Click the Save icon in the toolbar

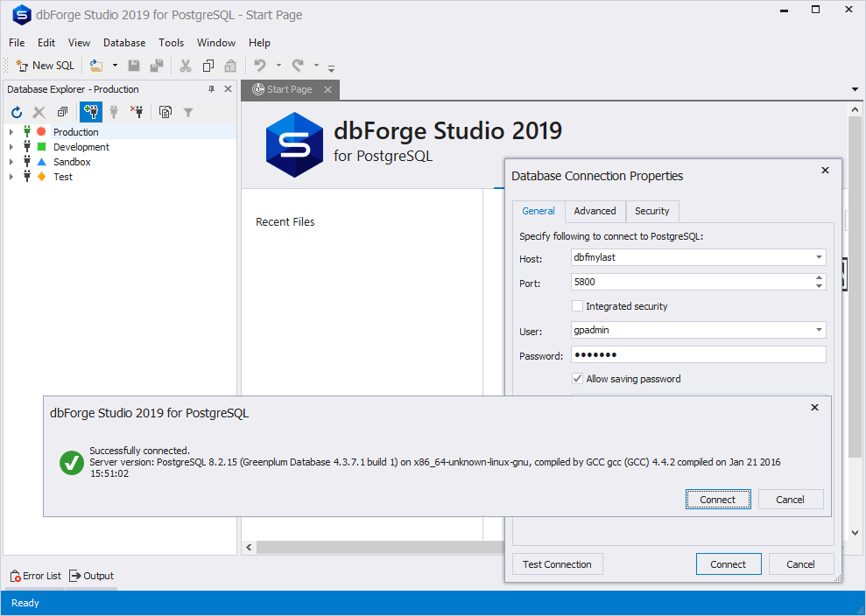tap(134, 66)
